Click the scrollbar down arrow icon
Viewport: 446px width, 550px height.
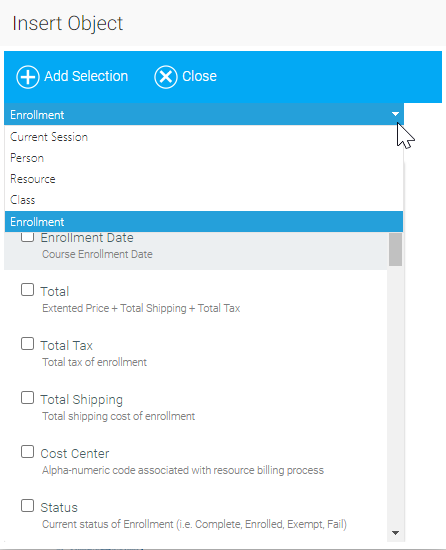(396, 533)
